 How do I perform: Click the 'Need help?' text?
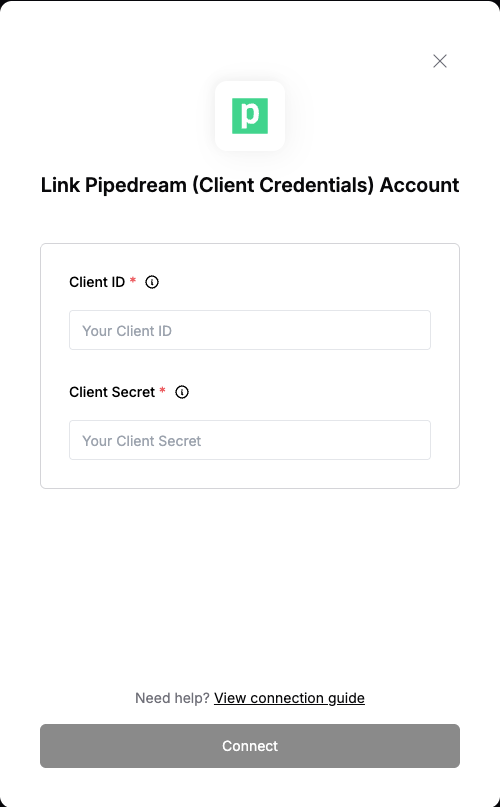(172, 698)
